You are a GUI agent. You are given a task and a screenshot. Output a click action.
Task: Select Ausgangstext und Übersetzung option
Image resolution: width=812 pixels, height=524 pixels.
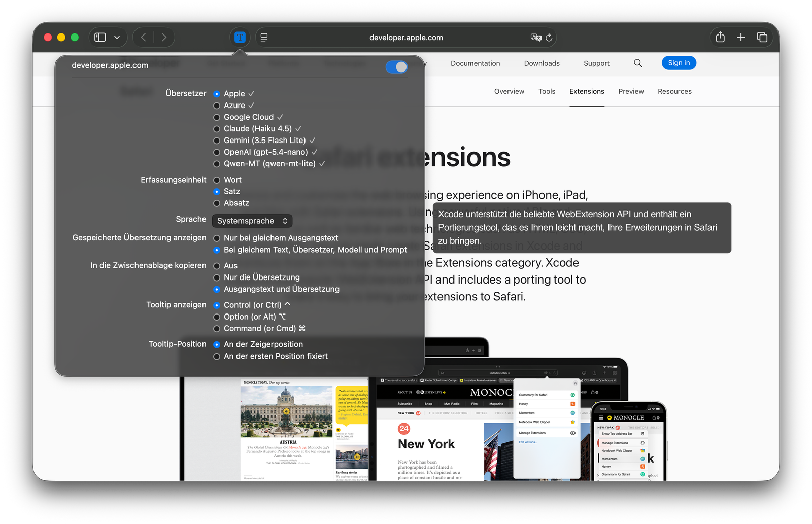(x=217, y=289)
